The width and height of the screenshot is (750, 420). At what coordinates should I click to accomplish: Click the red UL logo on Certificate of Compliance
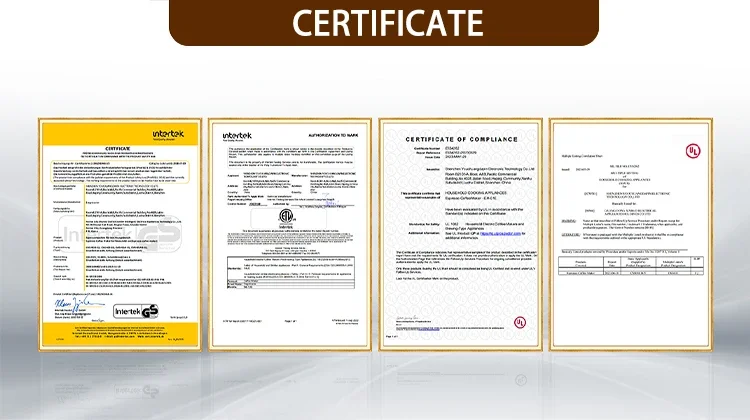(520, 322)
